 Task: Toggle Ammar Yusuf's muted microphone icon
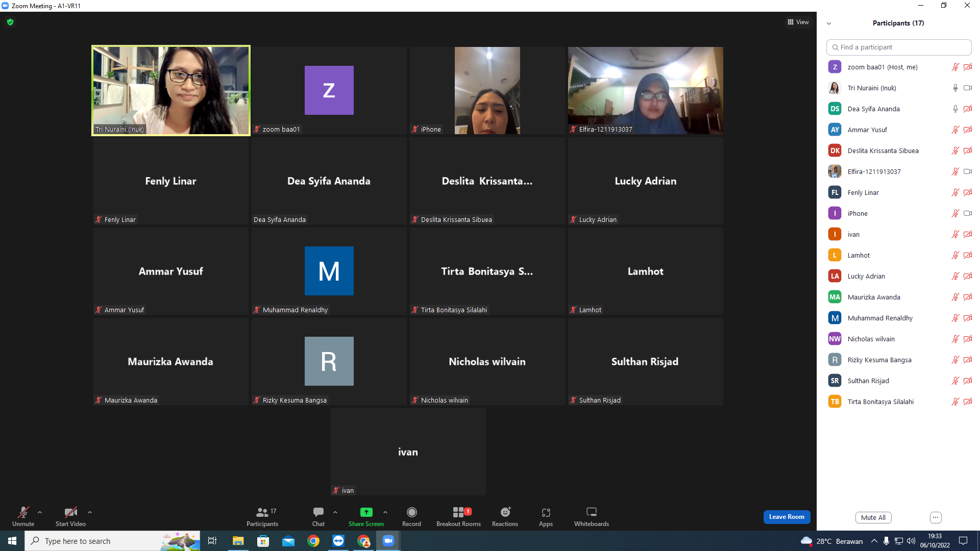[x=955, y=130]
